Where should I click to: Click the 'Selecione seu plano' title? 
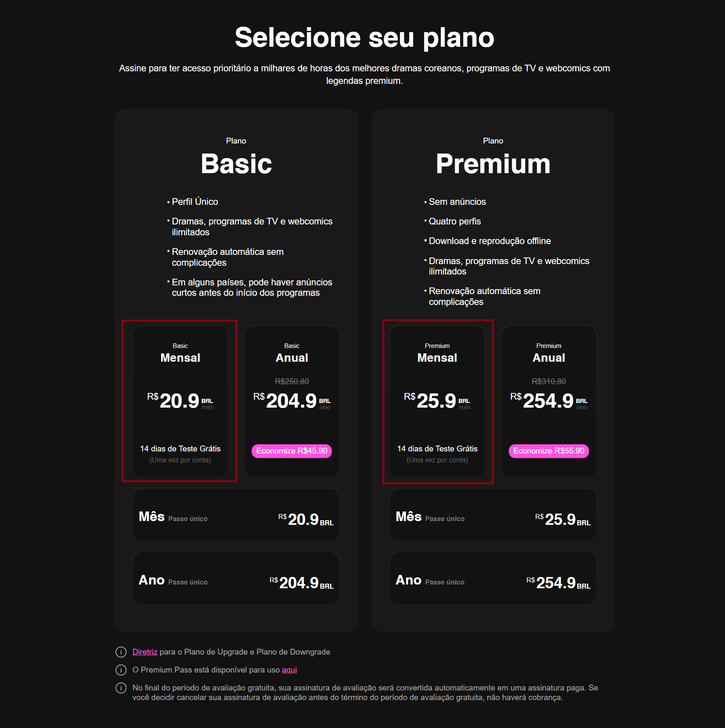tap(364, 38)
